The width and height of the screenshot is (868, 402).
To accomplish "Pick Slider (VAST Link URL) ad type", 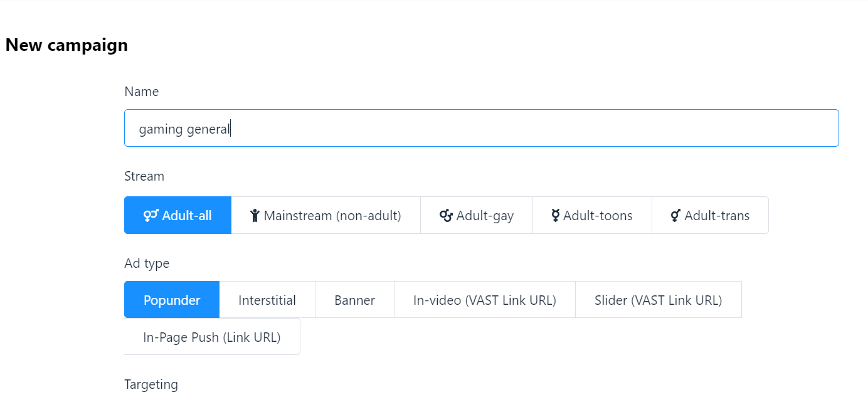I will (x=658, y=300).
